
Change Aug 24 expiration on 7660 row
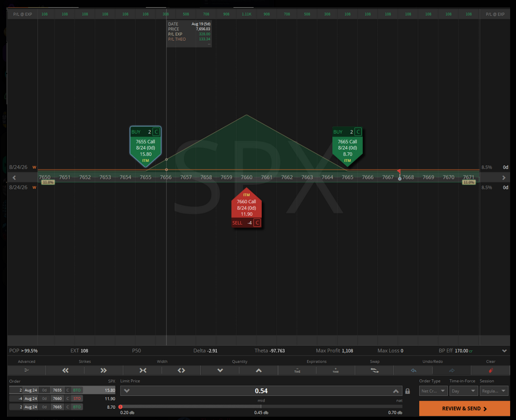pos(30,398)
